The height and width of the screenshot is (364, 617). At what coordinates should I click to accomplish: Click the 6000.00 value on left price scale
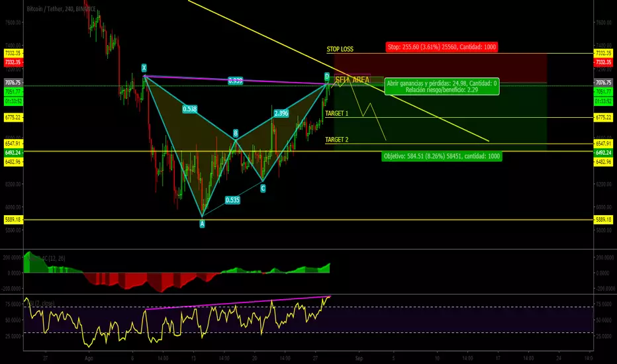pos(13,207)
